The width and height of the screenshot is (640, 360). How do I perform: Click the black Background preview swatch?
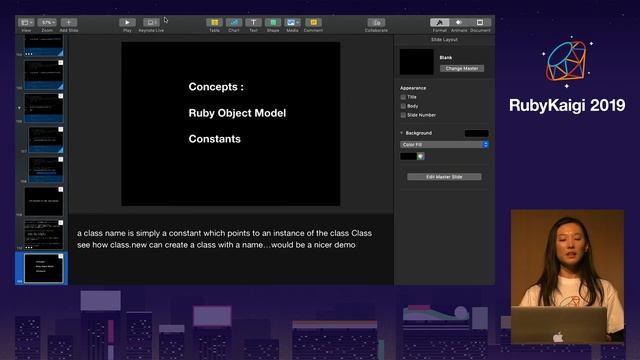pyautogui.click(x=476, y=133)
